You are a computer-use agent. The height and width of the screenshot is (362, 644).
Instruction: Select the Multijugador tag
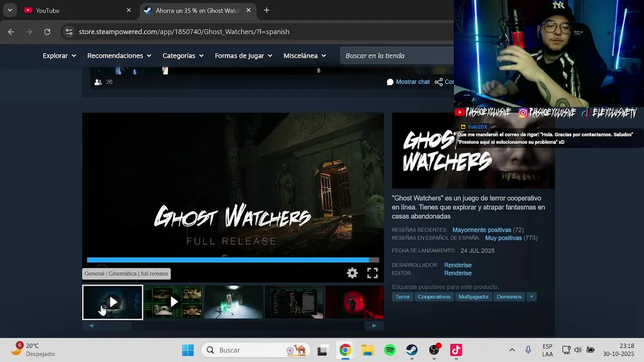click(473, 297)
